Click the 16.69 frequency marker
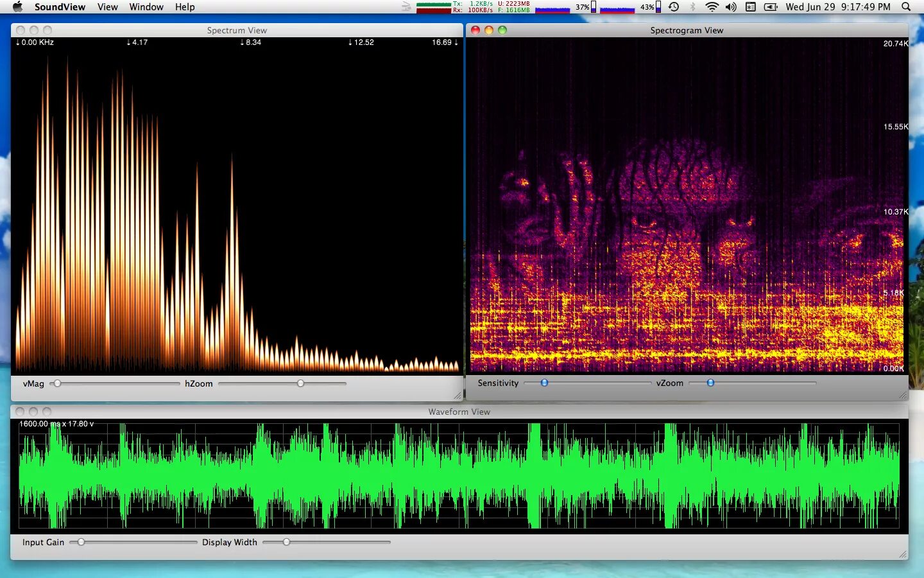The image size is (924, 578). pyautogui.click(x=445, y=42)
